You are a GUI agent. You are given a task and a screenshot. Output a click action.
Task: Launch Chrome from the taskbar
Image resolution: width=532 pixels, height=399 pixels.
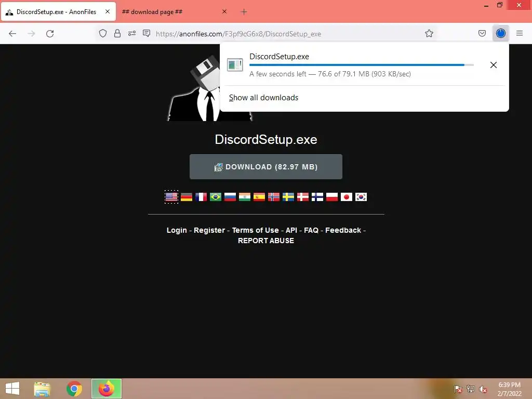pyautogui.click(x=74, y=389)
